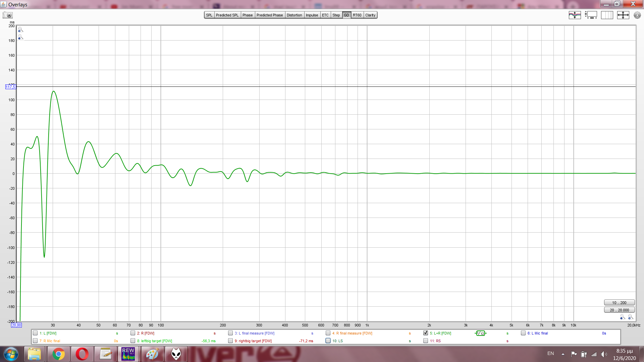644x362 pixels.
Task: Enable the 2: R [FDW] trace checkbox
Action: pyautogui.click(x=133, y=333)
